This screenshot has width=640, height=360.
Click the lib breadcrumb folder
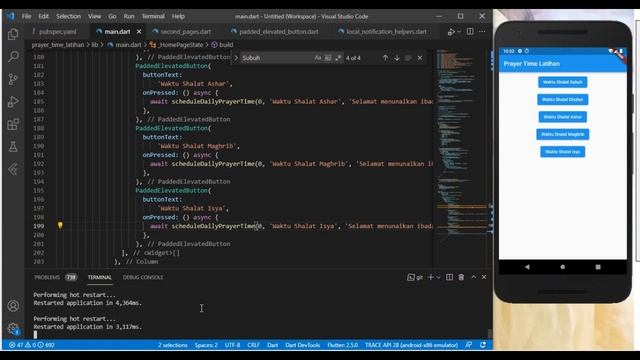point(95,45)
